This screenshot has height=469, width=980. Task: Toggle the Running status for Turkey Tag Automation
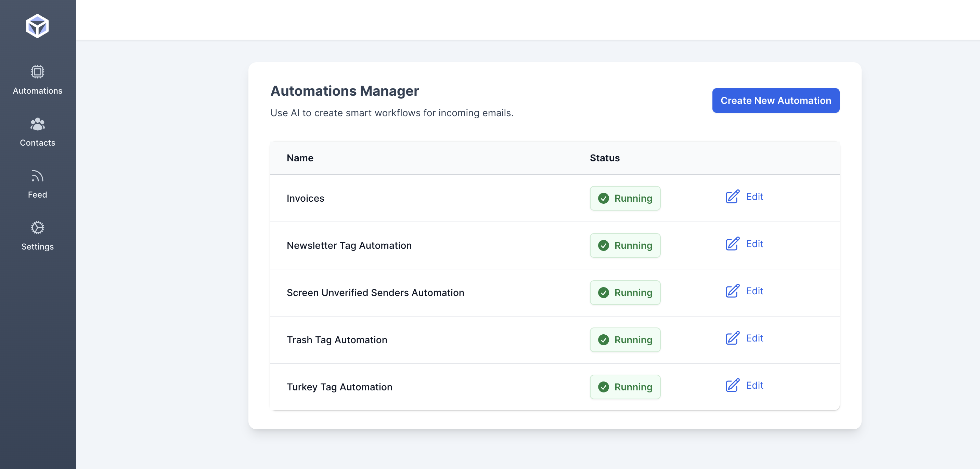[x=625, y=387]
